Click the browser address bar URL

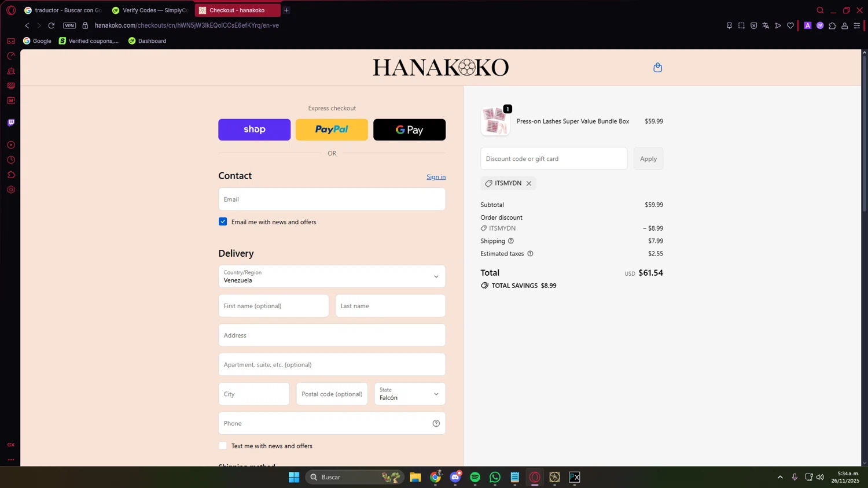click(x=187, y=25)
